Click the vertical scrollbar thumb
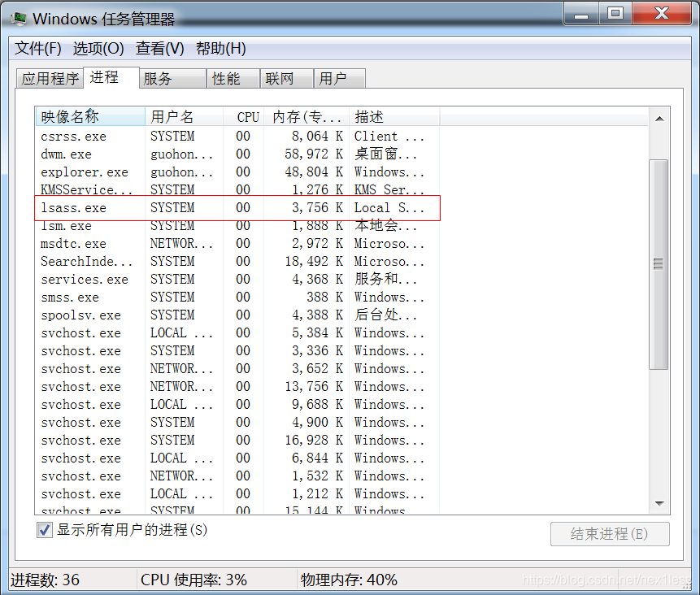The image size is (700, 595). [659, 264]
